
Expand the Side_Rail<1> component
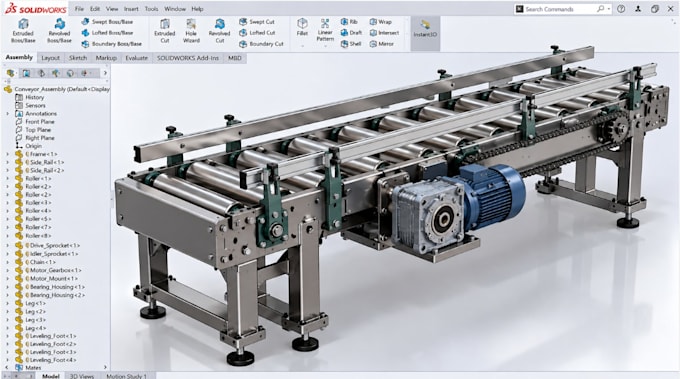click(x=7, y=162)
